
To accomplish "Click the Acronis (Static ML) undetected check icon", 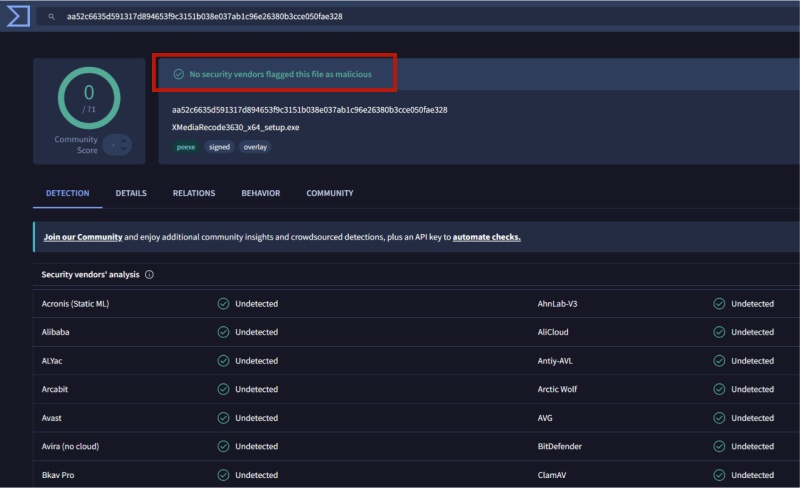I will [x=223, y=304].
